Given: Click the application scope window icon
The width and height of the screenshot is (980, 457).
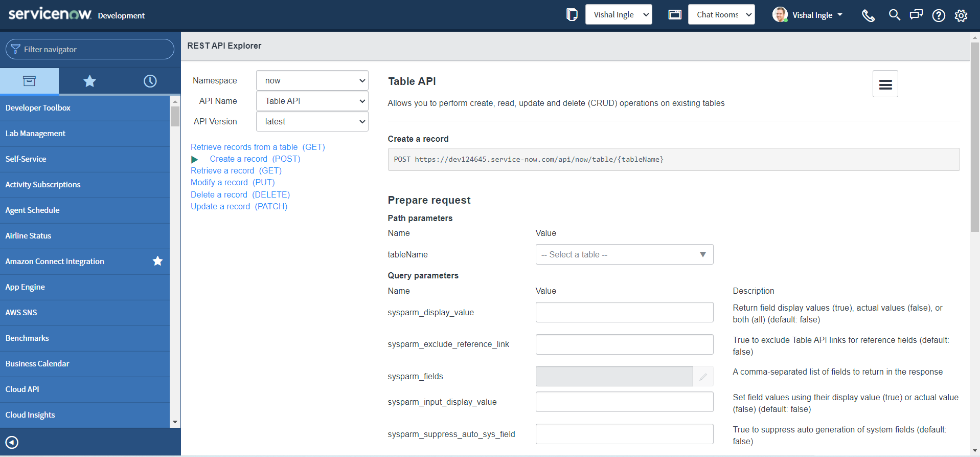Looking at the screenshot, I should 675,15.
